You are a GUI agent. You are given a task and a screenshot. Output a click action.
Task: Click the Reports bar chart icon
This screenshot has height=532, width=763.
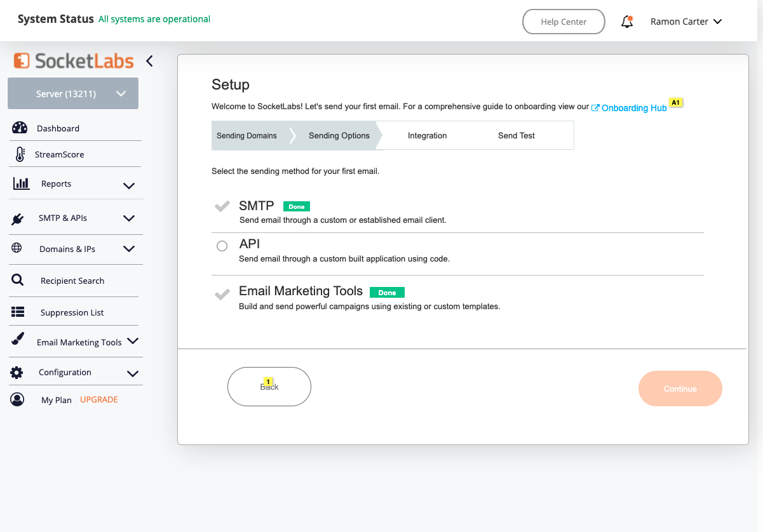tap(21, 183)
